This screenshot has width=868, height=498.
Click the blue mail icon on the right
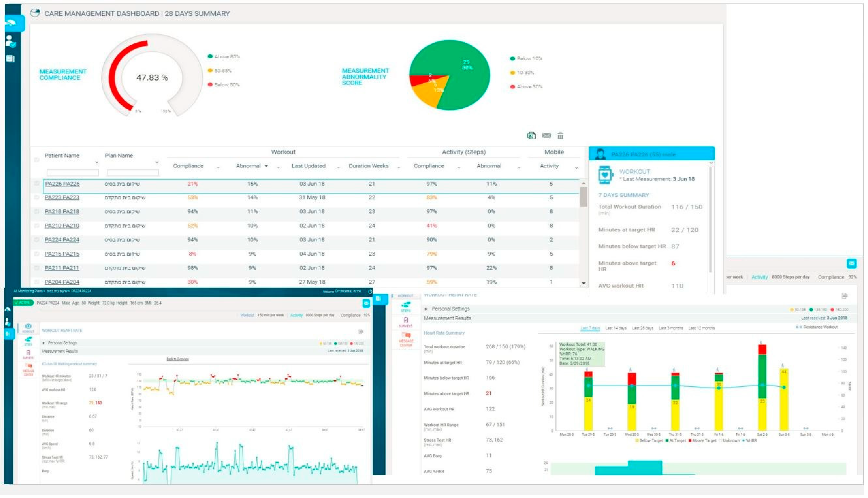[851, 264]
